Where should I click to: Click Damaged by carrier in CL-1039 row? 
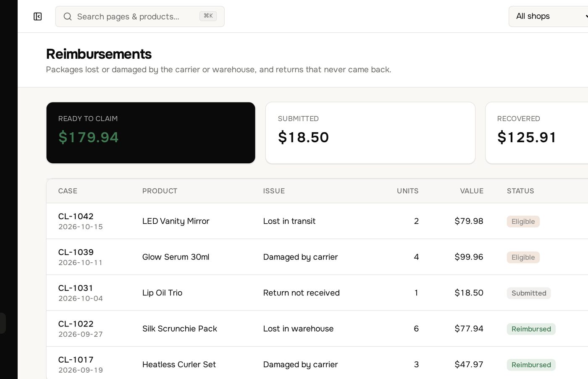pyautogui.click(x=300, y=257)
